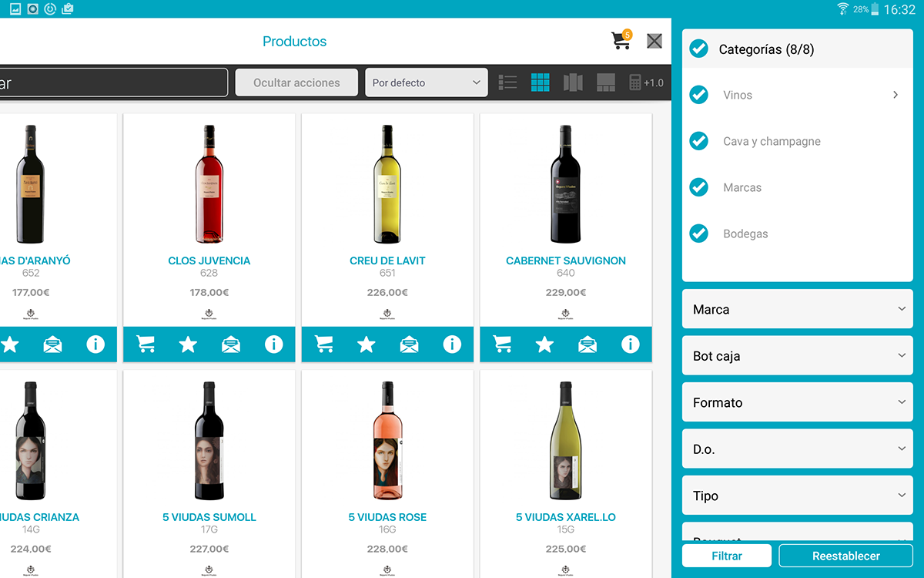Show info for Clos Juvencia

point(273,344)
